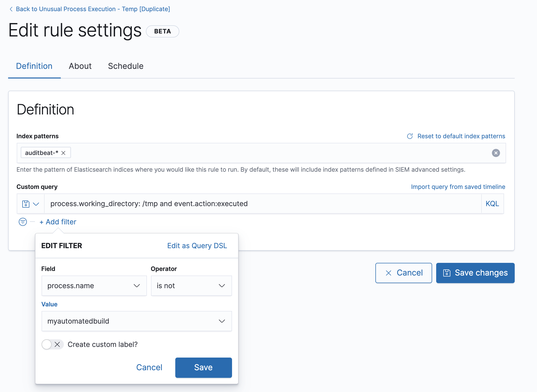537x392 pixels.
Task: Click the X icon on bottom Cancel button
Action: click(x=389, y=273)
